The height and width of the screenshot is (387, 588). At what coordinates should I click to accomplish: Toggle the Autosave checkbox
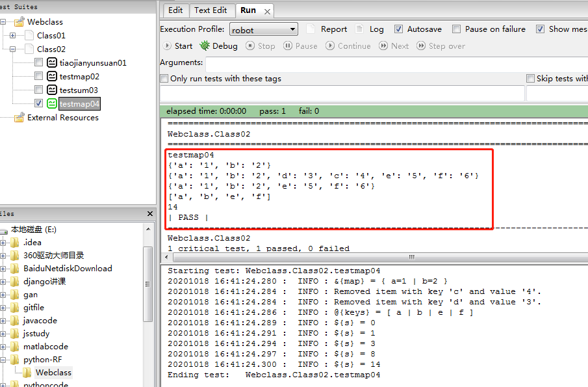398,29
